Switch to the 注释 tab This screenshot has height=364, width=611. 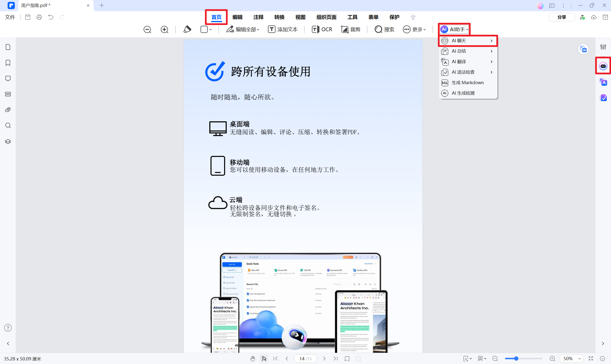[x=258, y=17]
